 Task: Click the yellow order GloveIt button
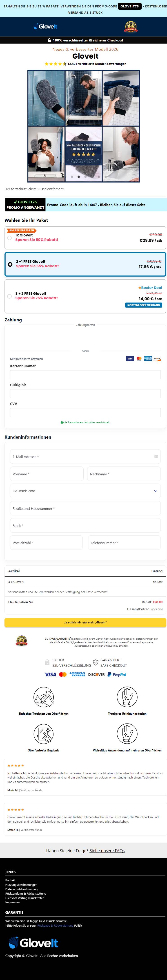(85, 622)
